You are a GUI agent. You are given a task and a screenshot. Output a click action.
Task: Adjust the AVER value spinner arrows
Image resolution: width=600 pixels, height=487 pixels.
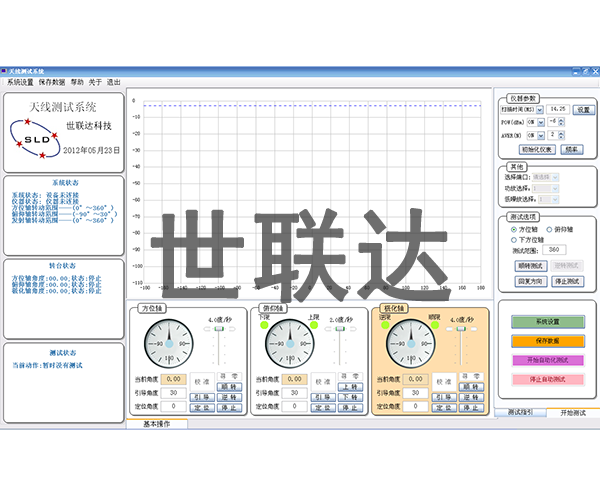pos(561,135)
